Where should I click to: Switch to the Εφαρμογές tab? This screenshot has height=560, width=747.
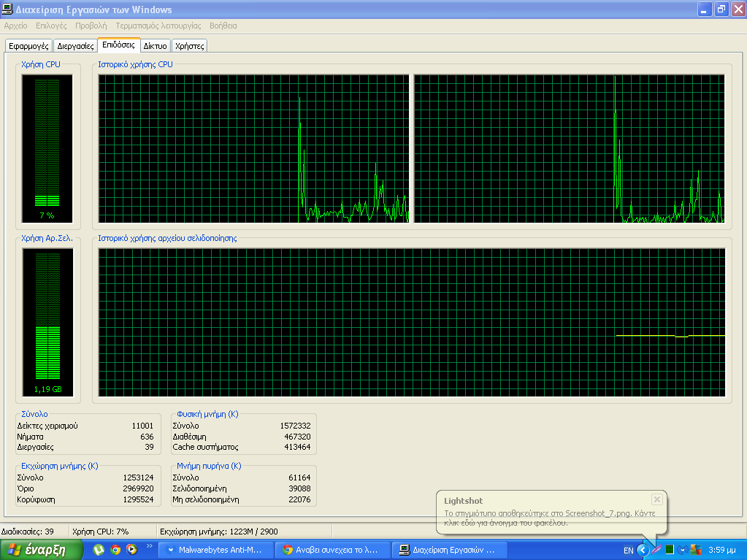click(x=28, y=46)
